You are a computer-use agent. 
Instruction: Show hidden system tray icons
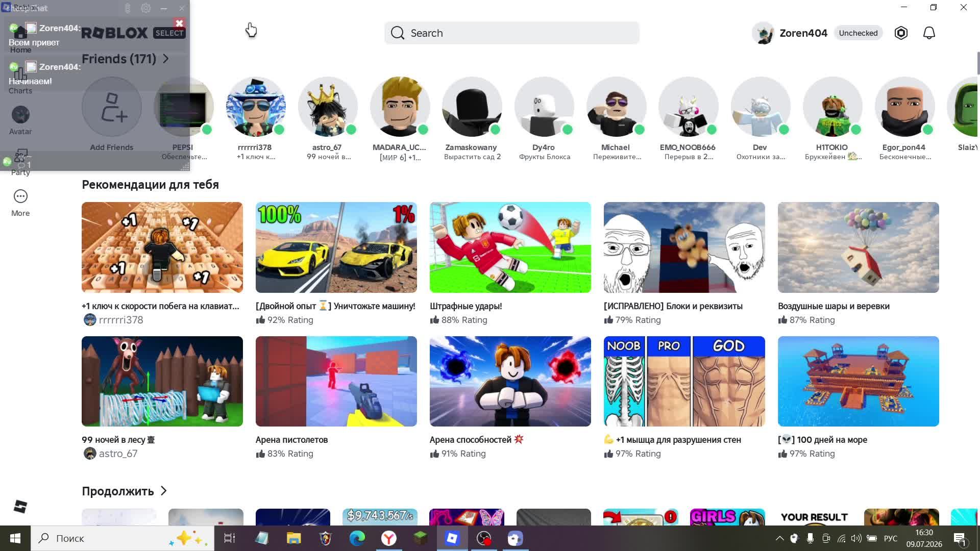tap(779, 538)
